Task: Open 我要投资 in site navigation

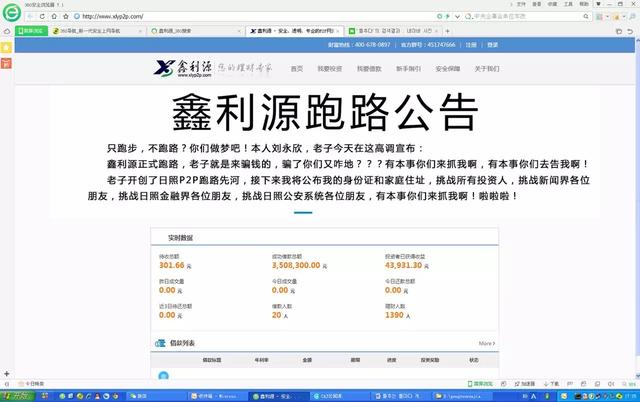Action: (x=330, y=69)
